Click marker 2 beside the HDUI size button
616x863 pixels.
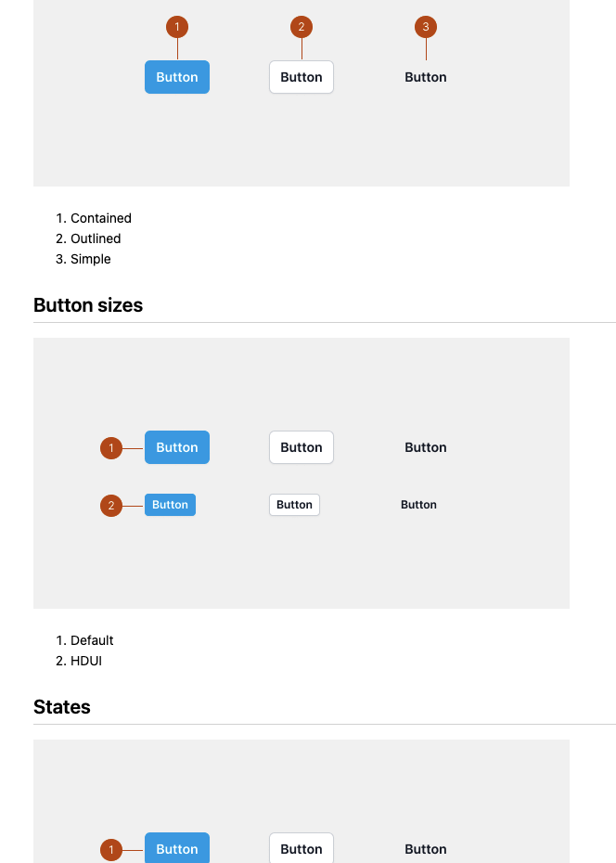tap(111, 506)
